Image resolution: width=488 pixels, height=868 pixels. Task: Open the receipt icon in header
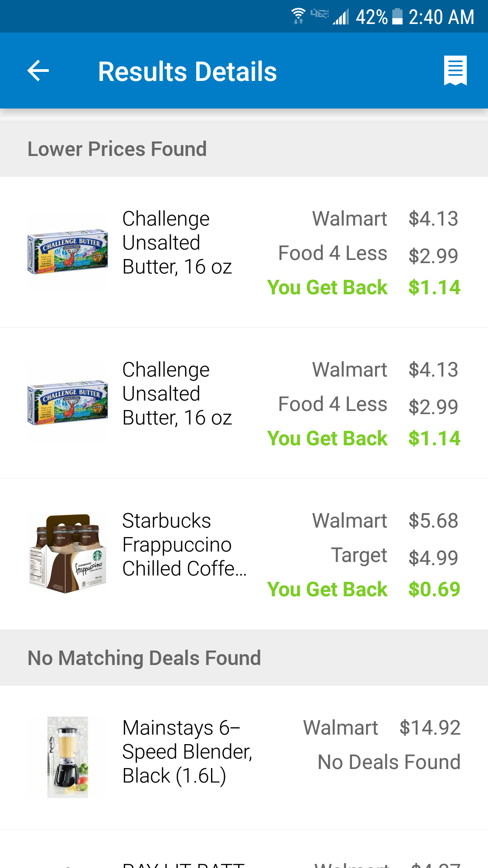(455, 71)
